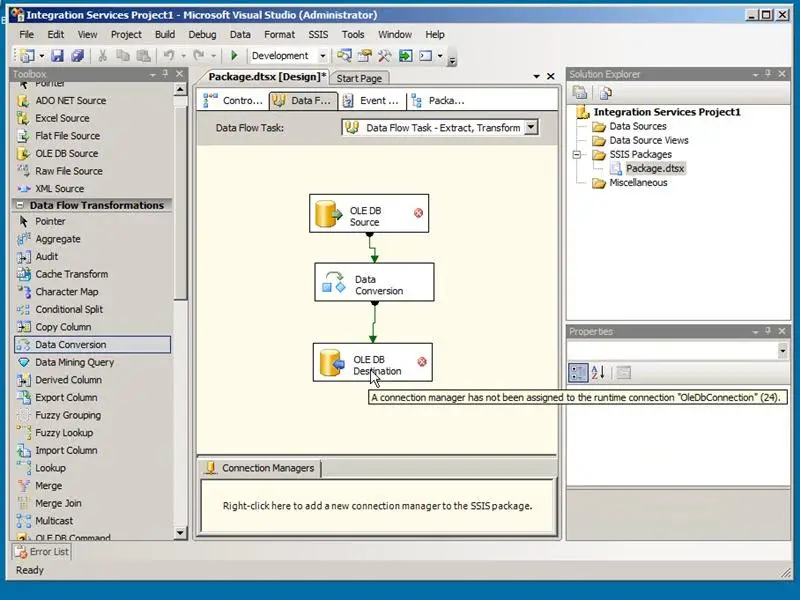This screenshot has height=600, width=800.
Task: Start debugging with the green play button
Action: 234,55
